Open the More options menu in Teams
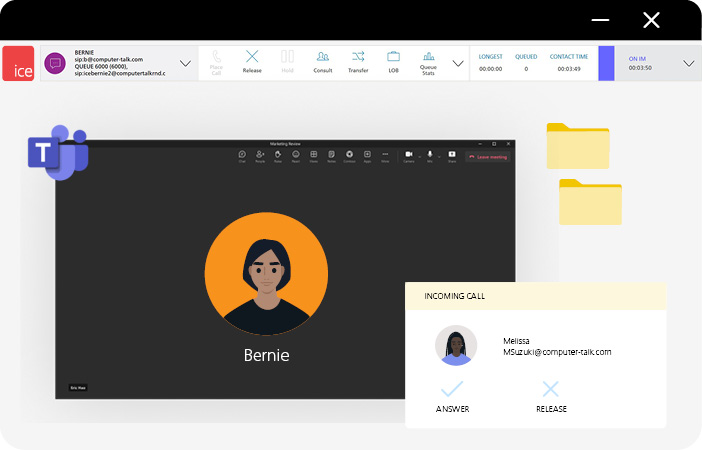 coord(385,155)
